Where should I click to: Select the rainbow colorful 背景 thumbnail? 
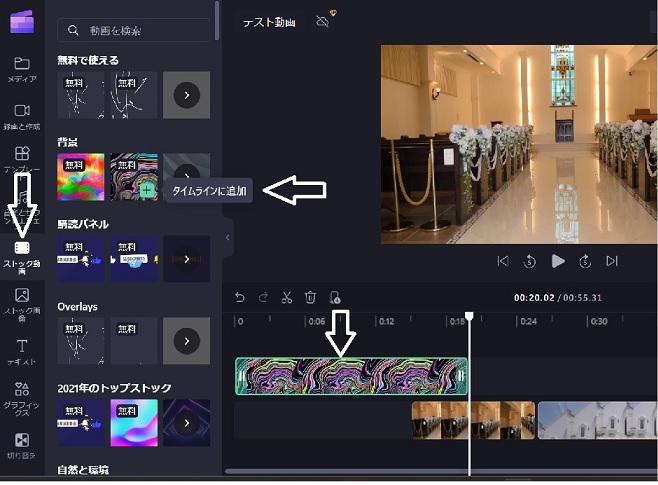click(81, 177)
